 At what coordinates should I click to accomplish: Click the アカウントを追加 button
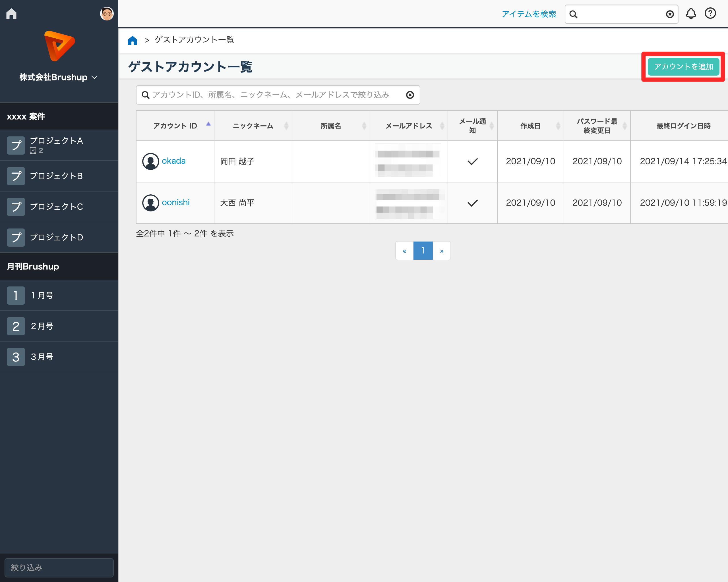click(683, 67)
